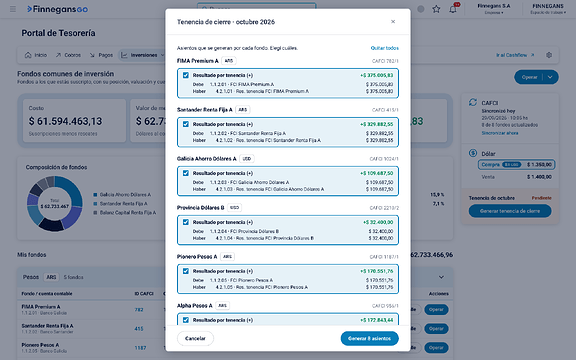576x360 pixels.
Task: Click the CAFCI sync refresh icon
Action: (x=473, y=102)
